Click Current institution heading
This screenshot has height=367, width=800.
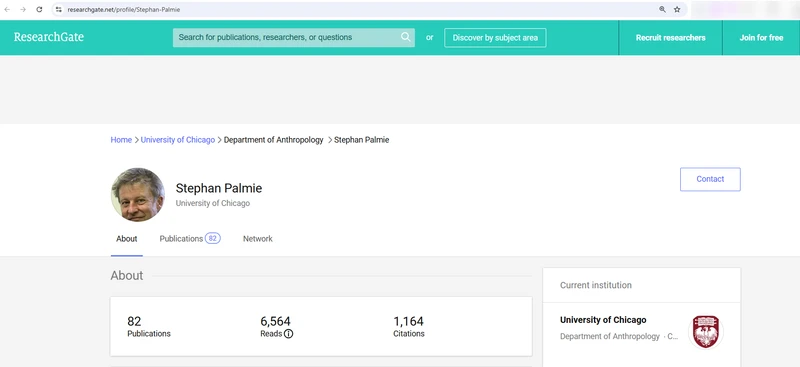(x=596, y=285)
